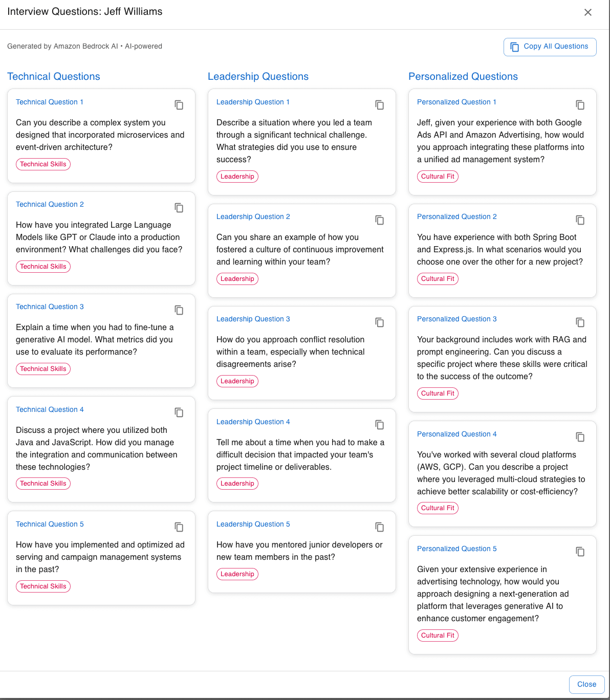The image size is (610, 700).
Task: Copy Personalized Question 3 using its copy icon
Action: click(580, 322)
